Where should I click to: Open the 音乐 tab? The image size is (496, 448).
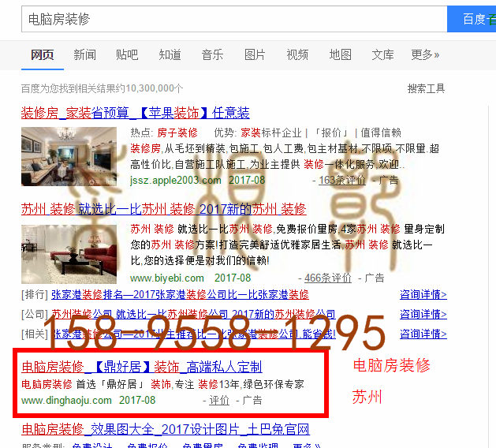(212, 54)
